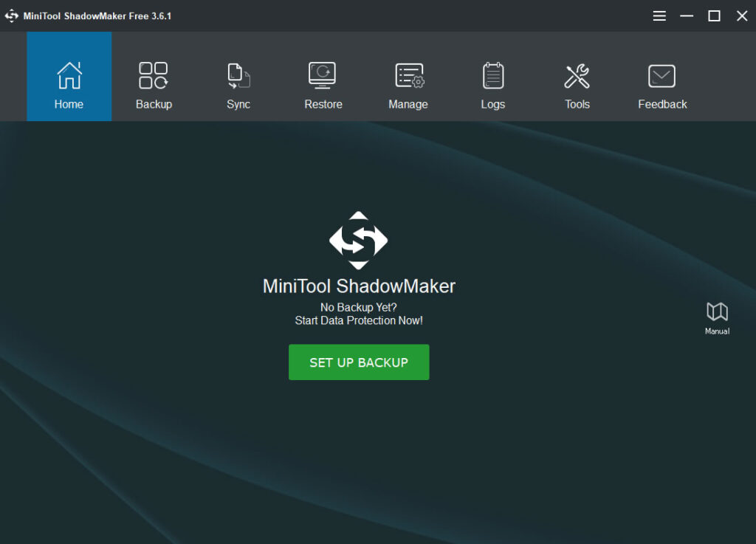Open the Manage page icon
The height and width of the screenshot is (544, 756).
(408, 75)
